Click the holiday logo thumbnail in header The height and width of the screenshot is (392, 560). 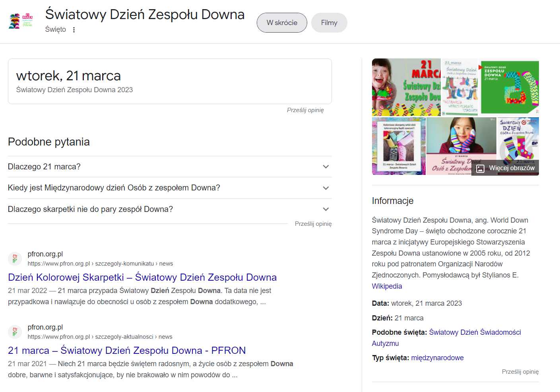click(x=21, y=21)
